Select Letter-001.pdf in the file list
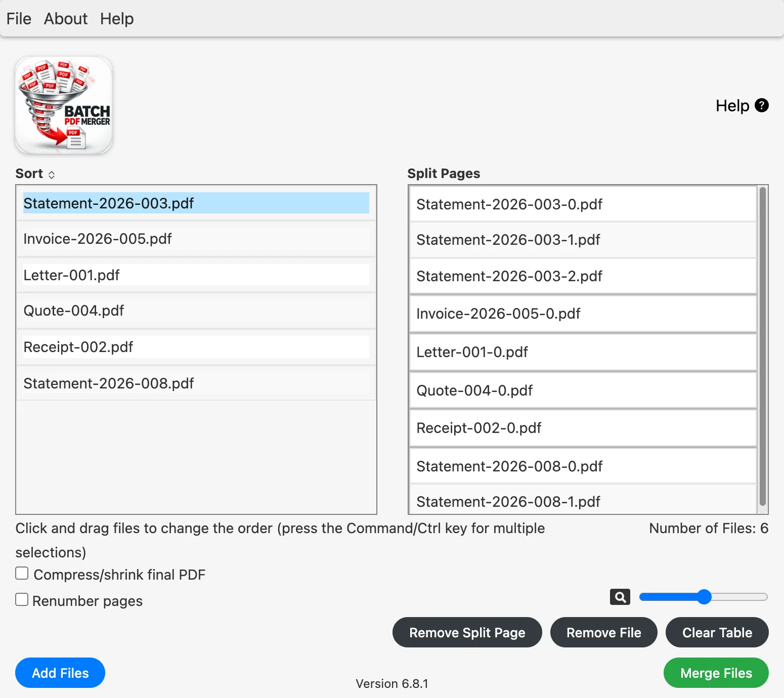The width and height of the screenshot is (784, 698). coord(196,275)
